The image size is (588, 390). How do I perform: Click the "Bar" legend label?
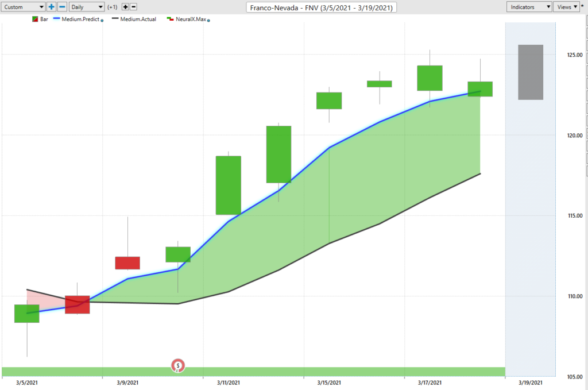[x=44, y=19]
